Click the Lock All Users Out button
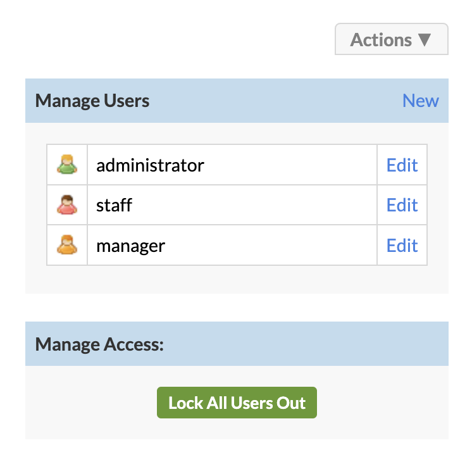Image resolution: width=472 pixels, height=476 pixels. pyautogui.click(x=237, y=403)
